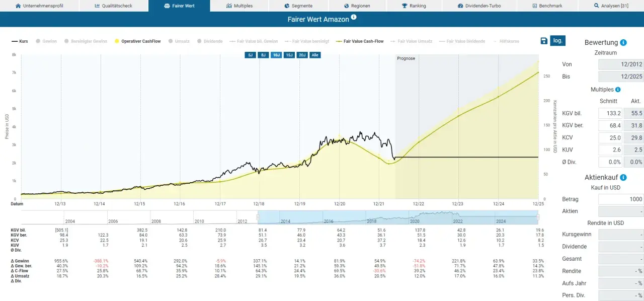This screenshot has height=301, width=644.
Task: Show the Bereinigter Gewinn series
Action: click(86, 41)
